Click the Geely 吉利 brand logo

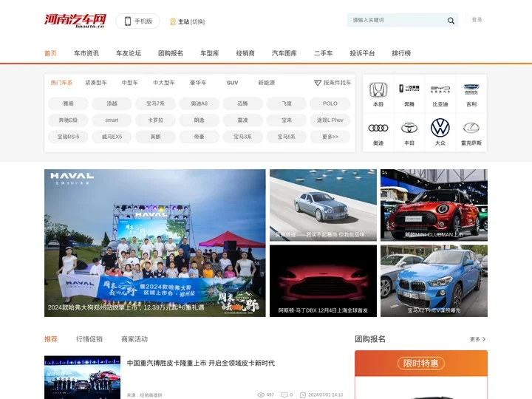coord(471,89)
